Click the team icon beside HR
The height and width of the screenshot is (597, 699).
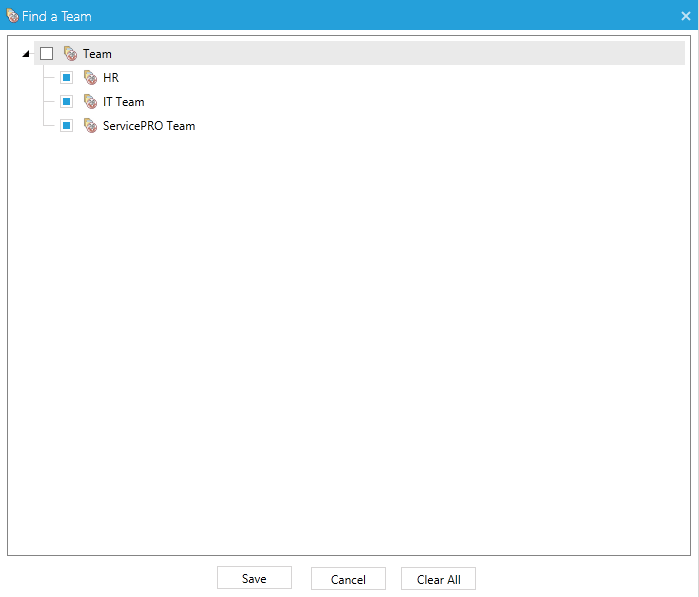point(90,78)
